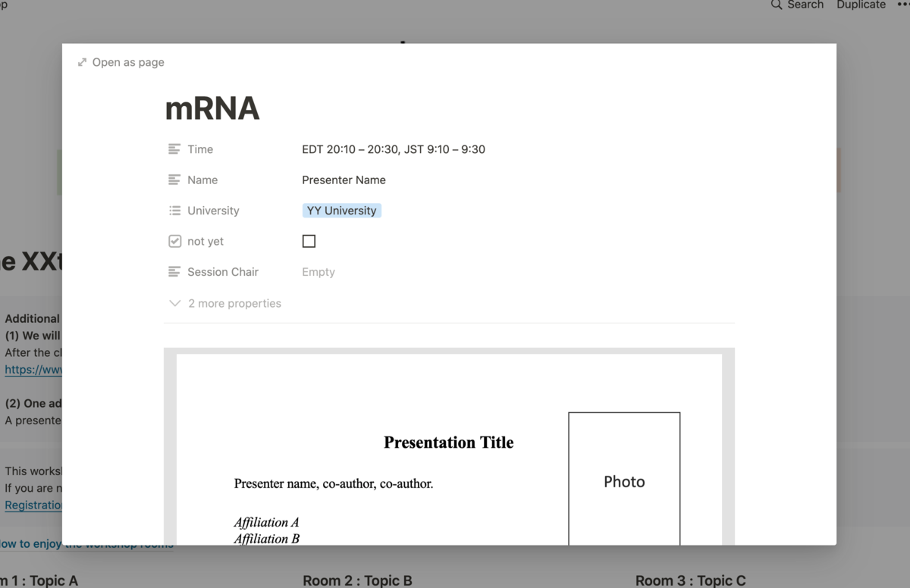
Task: Click the checkbox-type icon beside not yet
Action: click(174, 241)
